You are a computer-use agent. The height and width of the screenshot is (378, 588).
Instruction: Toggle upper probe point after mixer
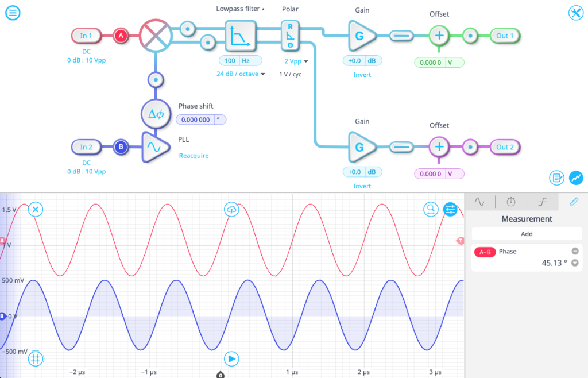pos(188,29)
